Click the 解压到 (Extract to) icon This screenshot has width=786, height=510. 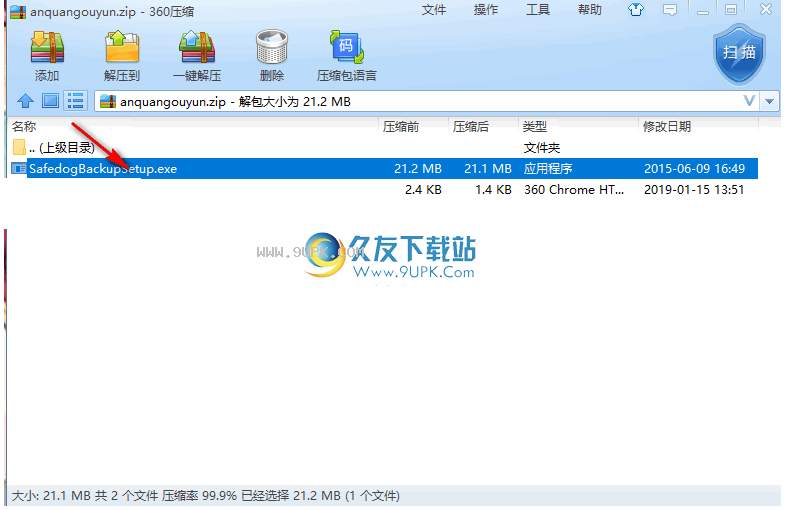tap(122, 47)
